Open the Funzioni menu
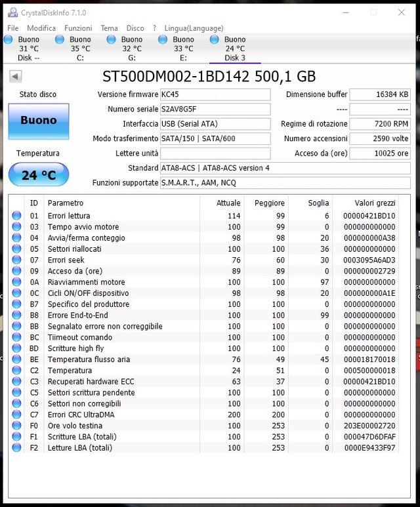Screen dimensions: 420x507 pyautogui.click(x=78, y=28)
